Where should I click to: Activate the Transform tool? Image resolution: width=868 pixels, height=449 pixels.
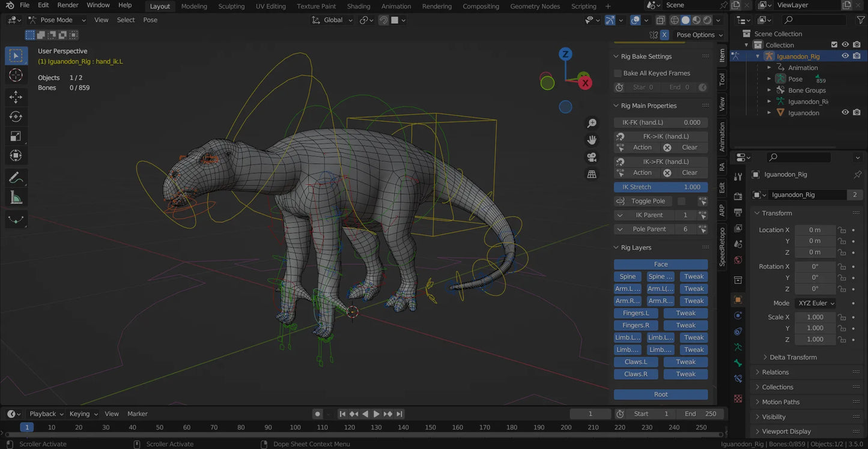[x=16, y=155]
